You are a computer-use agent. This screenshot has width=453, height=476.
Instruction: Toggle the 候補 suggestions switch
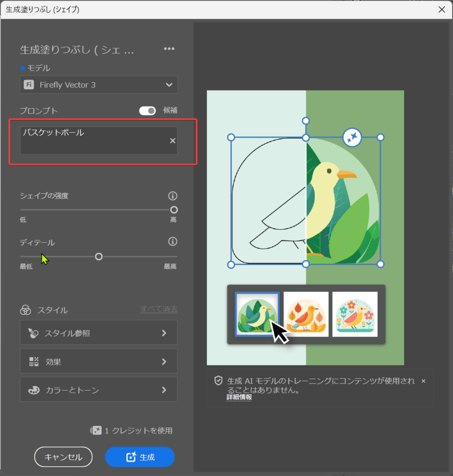(147, 111)
